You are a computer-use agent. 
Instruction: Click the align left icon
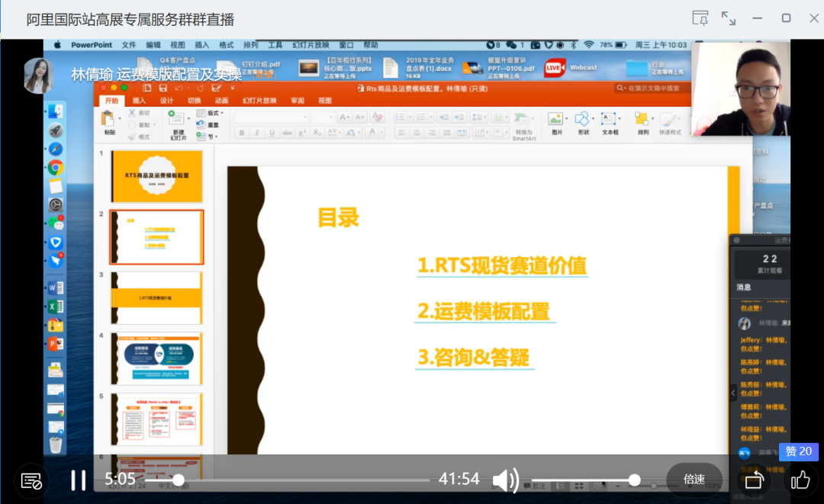pyautogui.click(x=401, y=133)
